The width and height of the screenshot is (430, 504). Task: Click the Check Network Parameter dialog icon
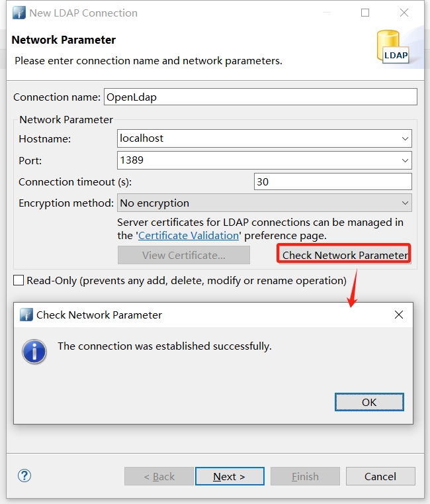point(26,315)
